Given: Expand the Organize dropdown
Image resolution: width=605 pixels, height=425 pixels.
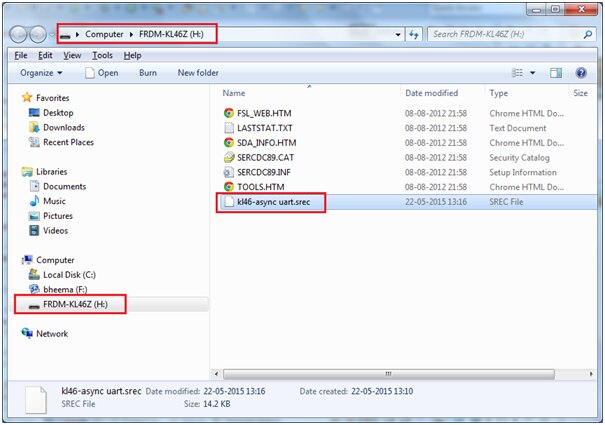Looking at the screenshot, I should pos(41,73).
